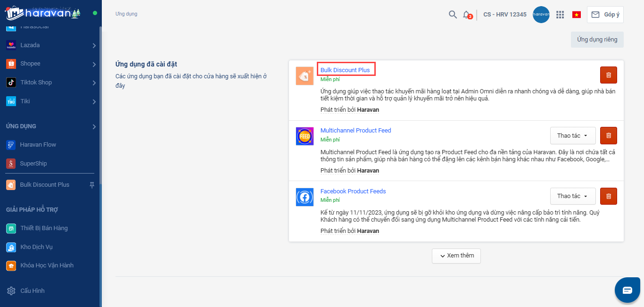Expand Xem thêm to show more apps

coord(456,256)
